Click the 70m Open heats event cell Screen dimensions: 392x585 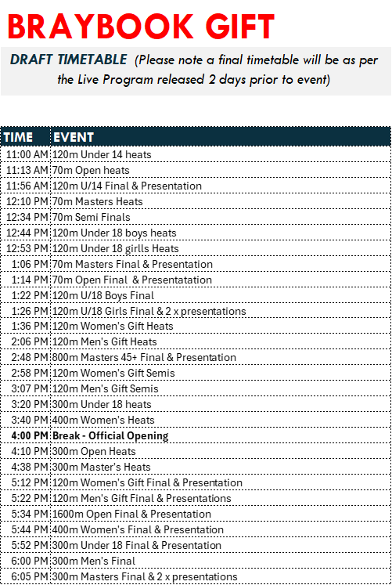[x=221, y=170]
